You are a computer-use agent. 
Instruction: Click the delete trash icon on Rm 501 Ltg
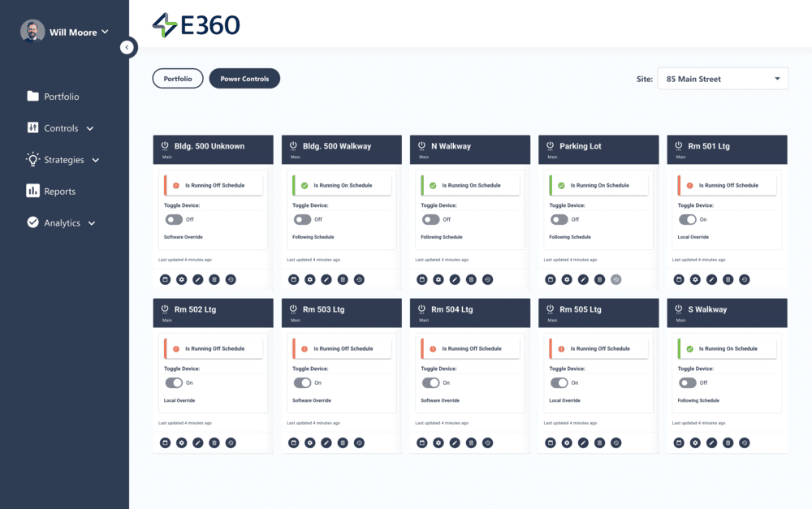[728, 279]
